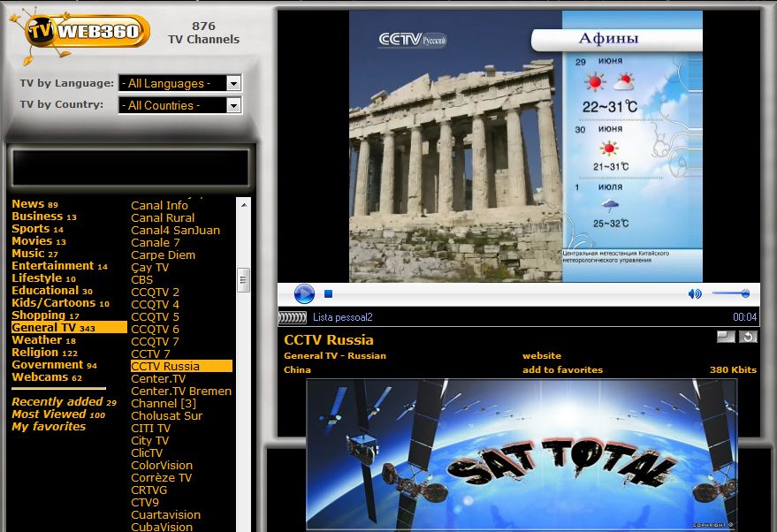Select the Movies category
This screenshot has width=777, height=532.
pos(39,241)
